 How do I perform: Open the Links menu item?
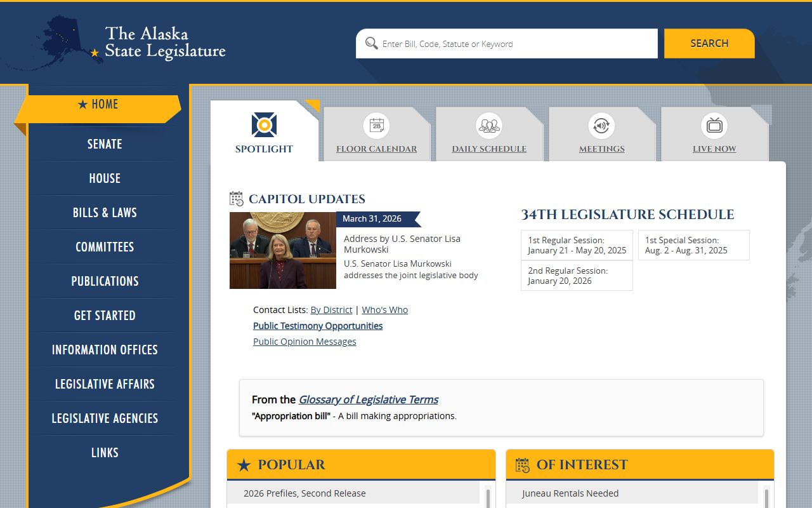click(105, 453)
